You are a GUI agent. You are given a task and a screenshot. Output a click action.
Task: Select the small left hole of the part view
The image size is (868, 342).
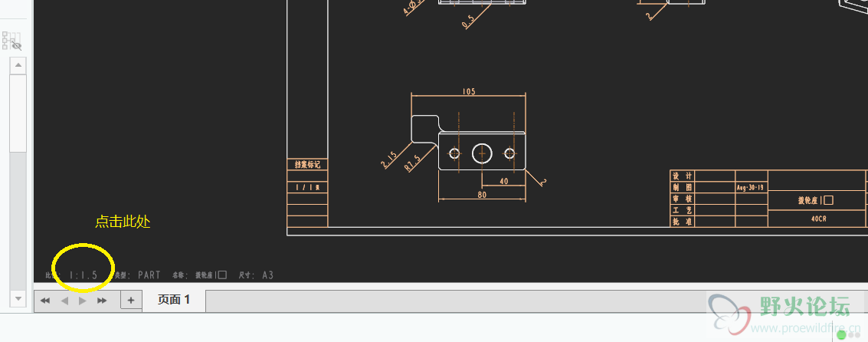(x=454, y=153)
